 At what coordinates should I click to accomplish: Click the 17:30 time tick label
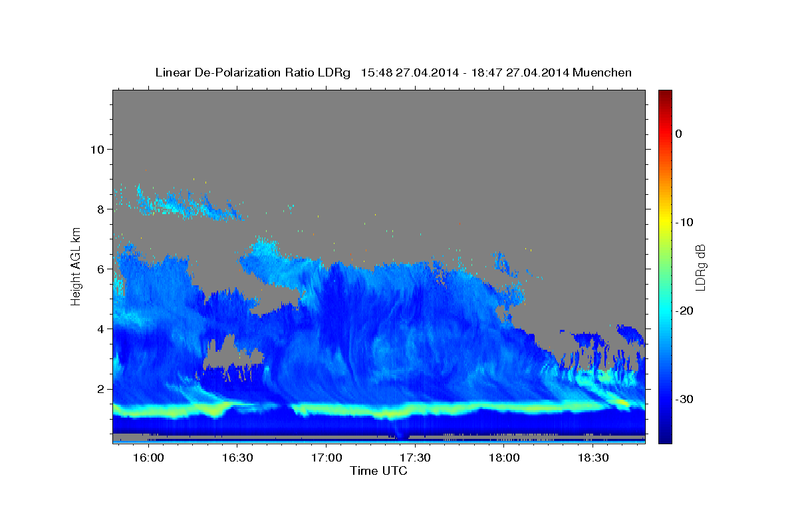(416, 458)
